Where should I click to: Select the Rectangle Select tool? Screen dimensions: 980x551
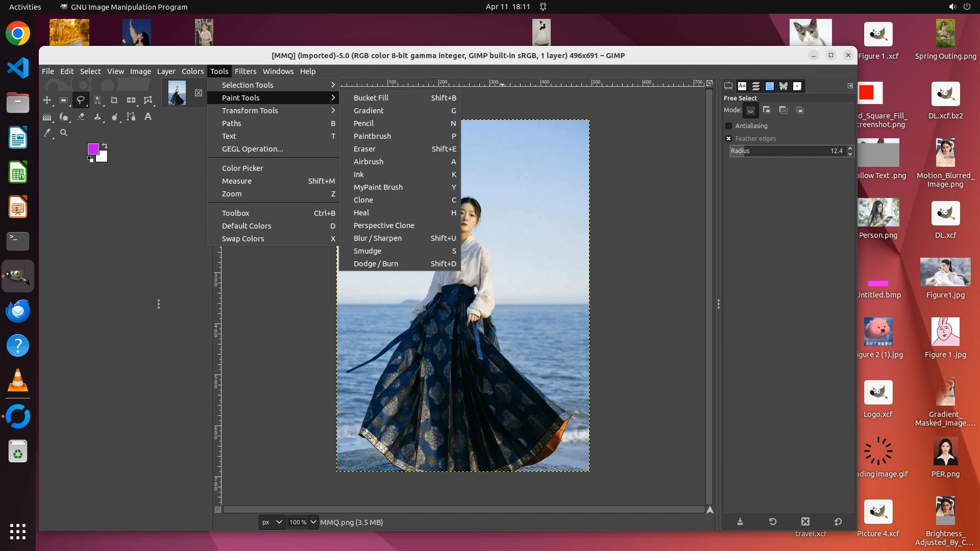pos(64,101)
